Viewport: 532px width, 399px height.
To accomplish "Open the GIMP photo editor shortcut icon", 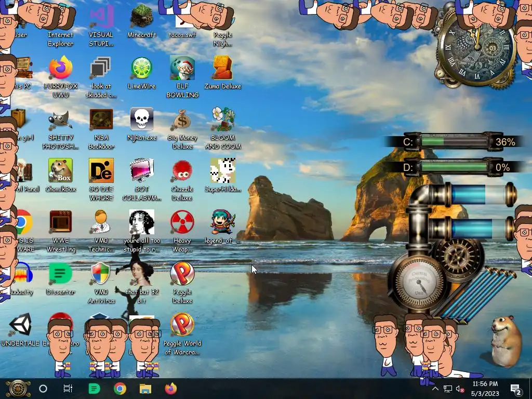I will click(x=60, y=129).
